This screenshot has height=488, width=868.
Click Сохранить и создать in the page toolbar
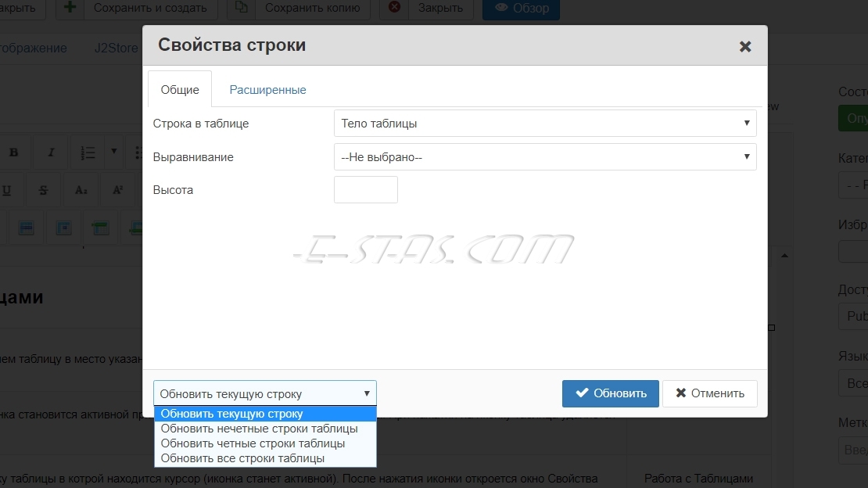150,8
